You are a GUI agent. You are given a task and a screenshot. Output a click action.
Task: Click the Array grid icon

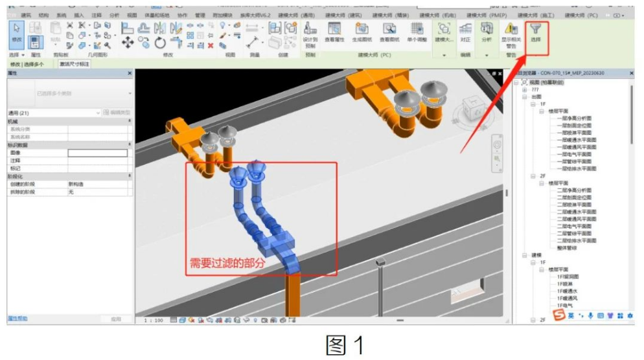[x=190, y=36]
